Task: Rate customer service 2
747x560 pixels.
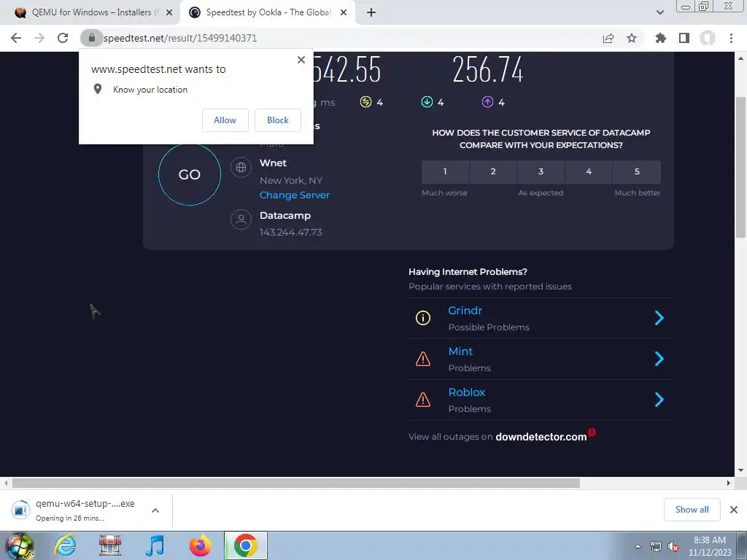Action: (493, 171)
